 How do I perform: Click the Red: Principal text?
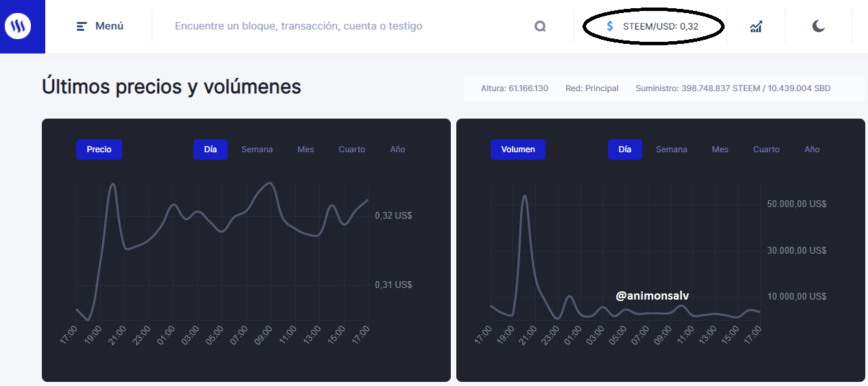[592, 88]
